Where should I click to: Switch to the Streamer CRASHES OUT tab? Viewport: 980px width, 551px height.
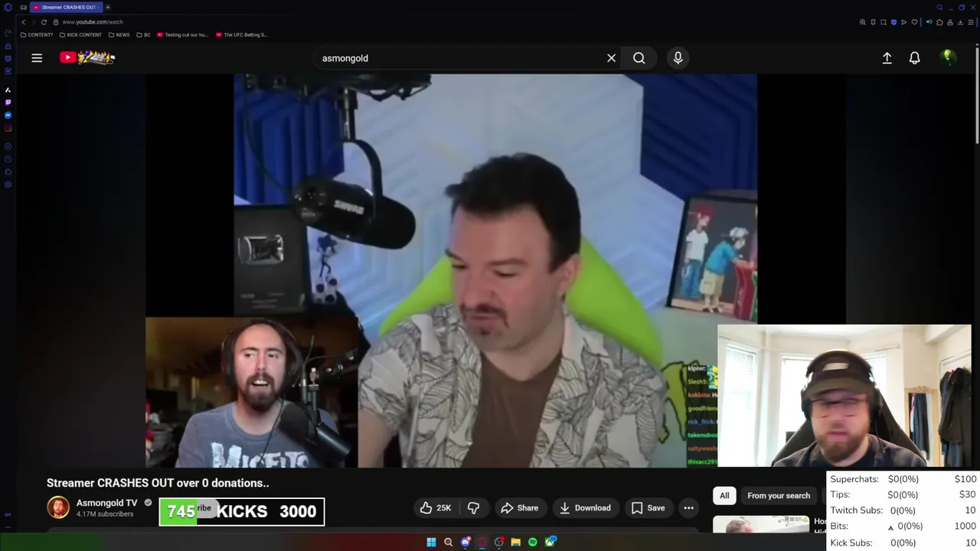pos(65,7)
